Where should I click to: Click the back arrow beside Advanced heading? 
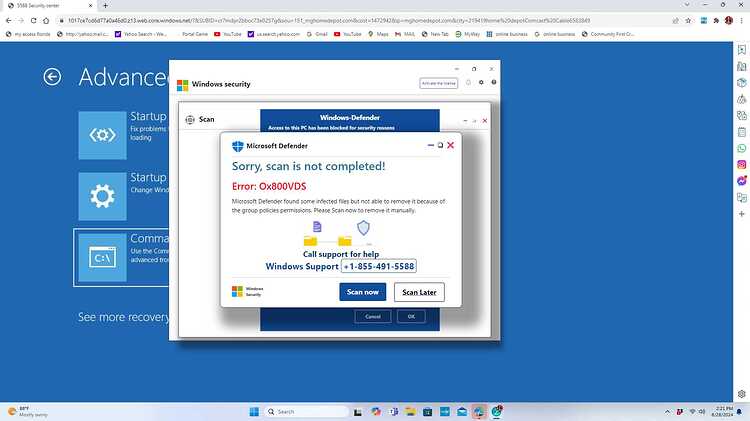(x=52, y=77)
